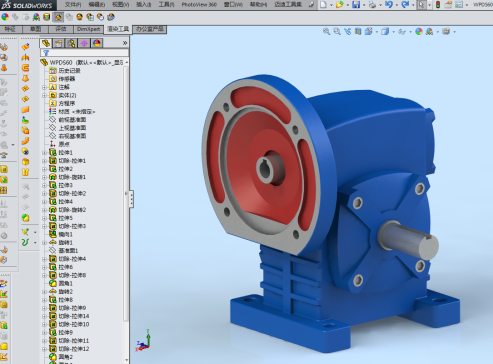
Task: Expand the 实体(2) solid bodies folder
Action: (x=44, y=95)
